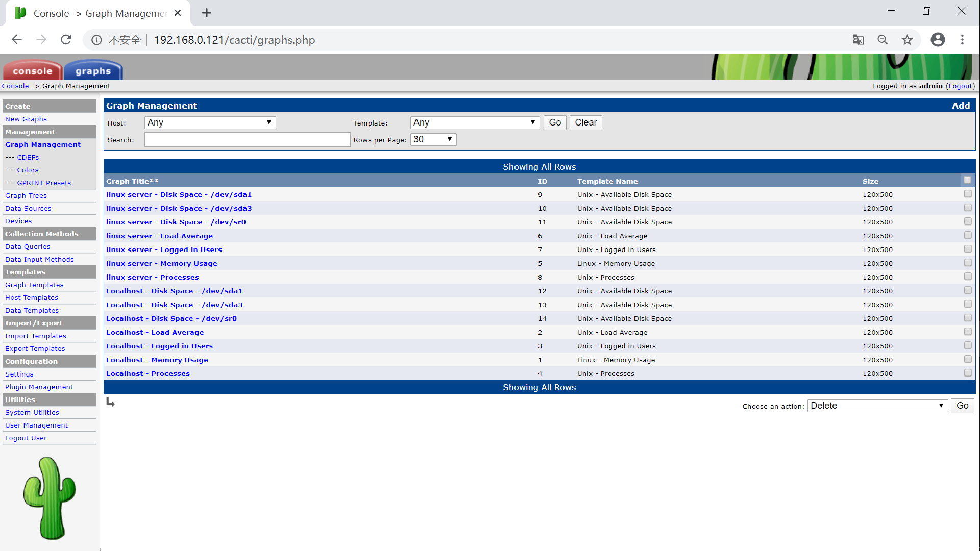Tick the checkbox for linux server Load Average

pyautogui.click(x=967, y=235)
